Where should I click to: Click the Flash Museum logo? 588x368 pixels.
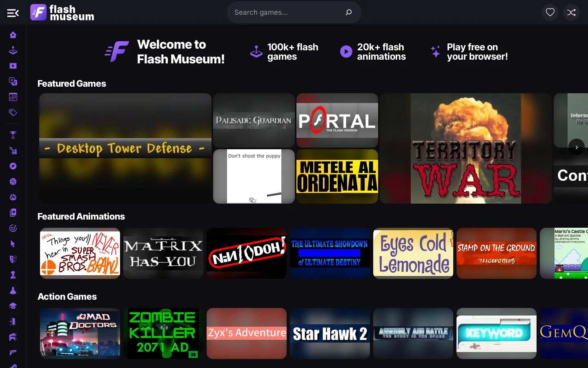pyautogui.click(x=62, y=12)
